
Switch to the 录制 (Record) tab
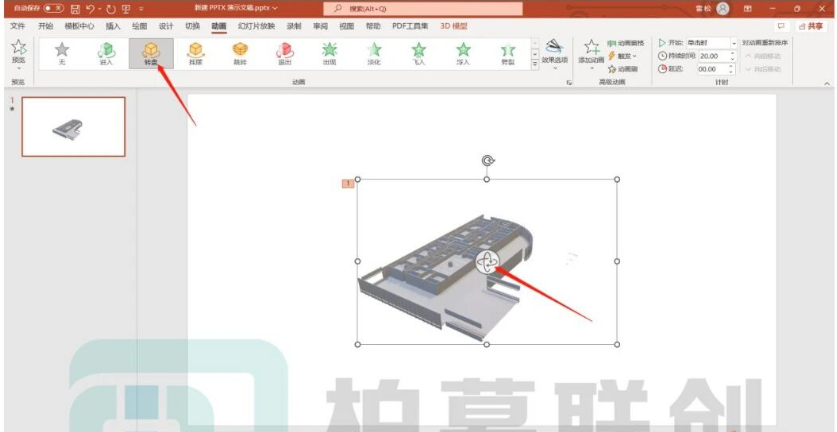pyautogui.click(x=294, y=26)
